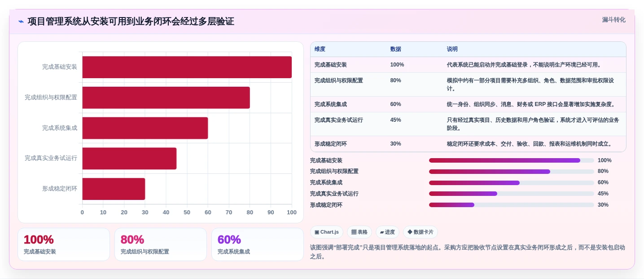Click the description starting 统一身份、组织同步
The image size is (644, 279).
(x=532, y=104)
